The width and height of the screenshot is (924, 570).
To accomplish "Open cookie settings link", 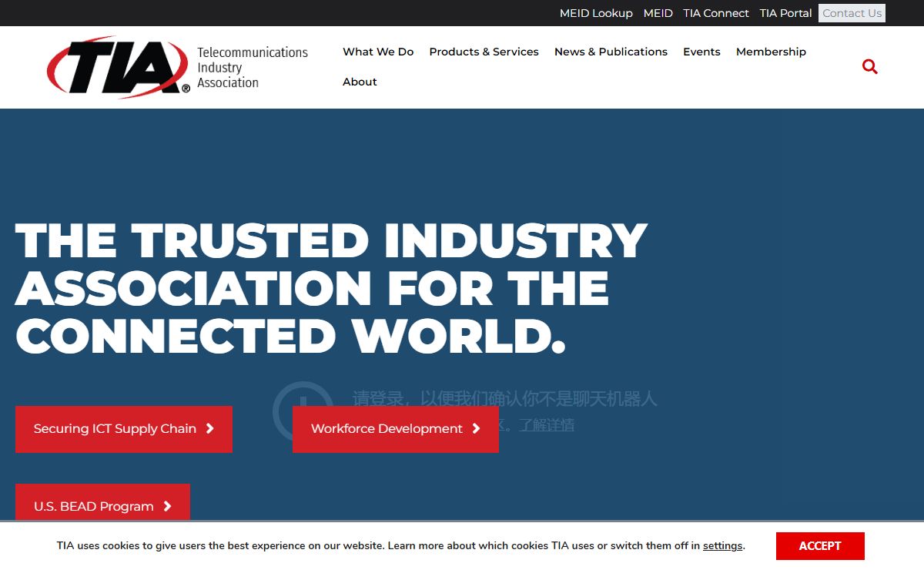I will click(723, 546).
